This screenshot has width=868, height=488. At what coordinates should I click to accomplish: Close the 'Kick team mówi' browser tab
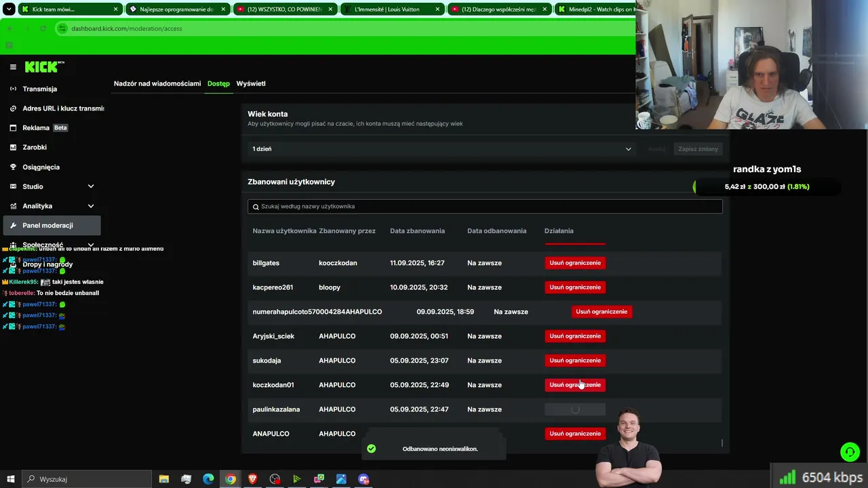pyautogui.click(x=116, y=9)
